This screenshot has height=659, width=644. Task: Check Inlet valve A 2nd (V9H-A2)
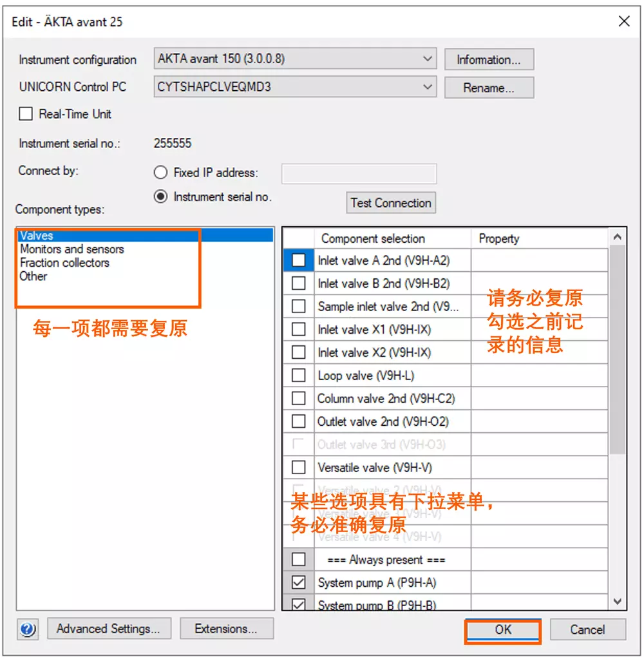[299, 261]
